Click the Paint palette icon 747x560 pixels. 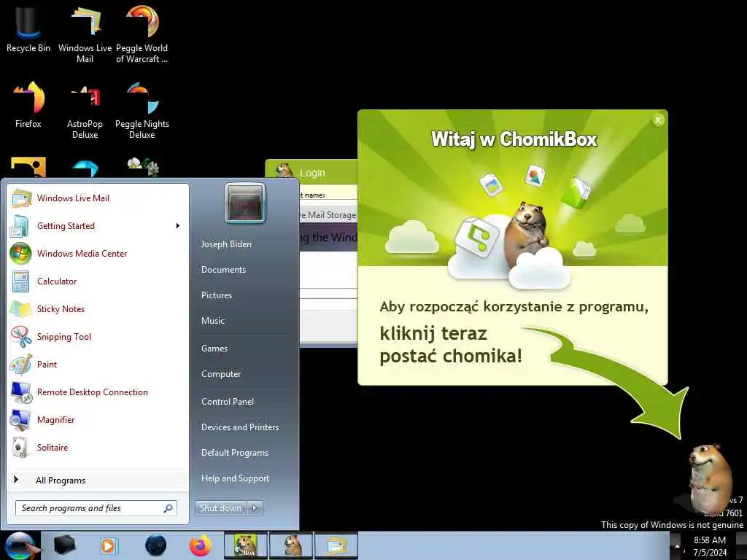(21, 365)
